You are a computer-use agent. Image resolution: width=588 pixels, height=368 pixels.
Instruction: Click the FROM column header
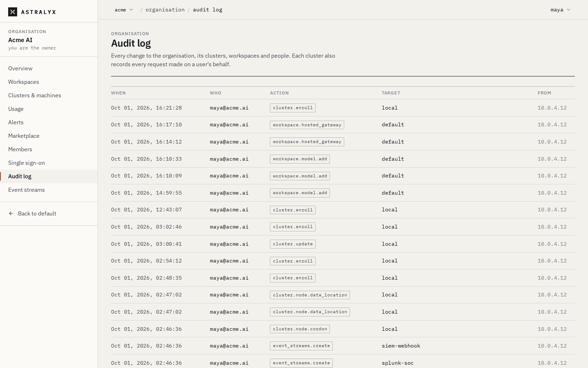(544, 93)
